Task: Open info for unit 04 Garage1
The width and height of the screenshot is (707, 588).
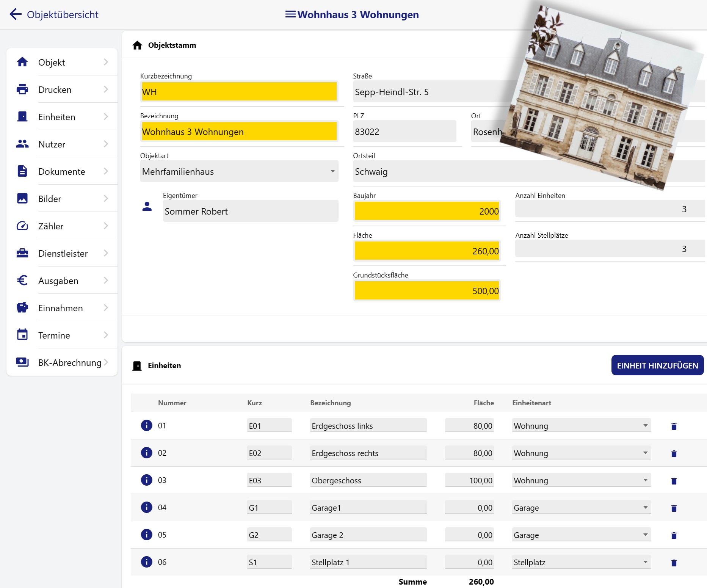Action: pyautogui.click(x=147, y=507)
